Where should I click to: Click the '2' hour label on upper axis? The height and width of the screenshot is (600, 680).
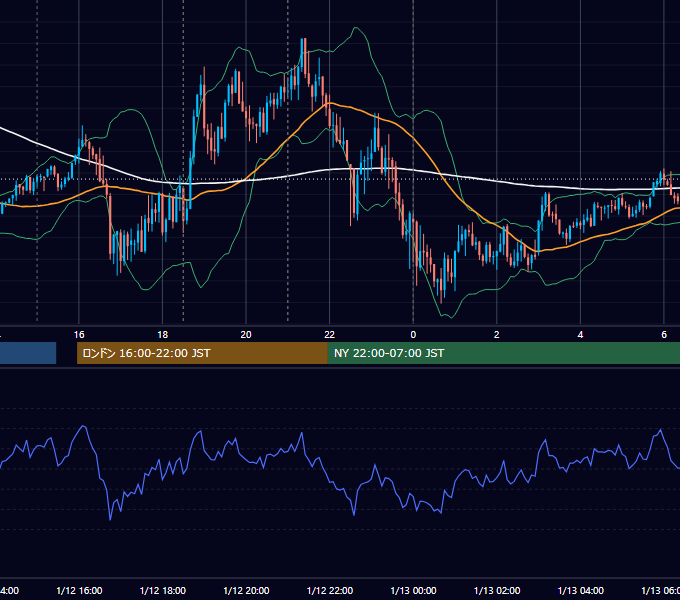click(497, 335)
